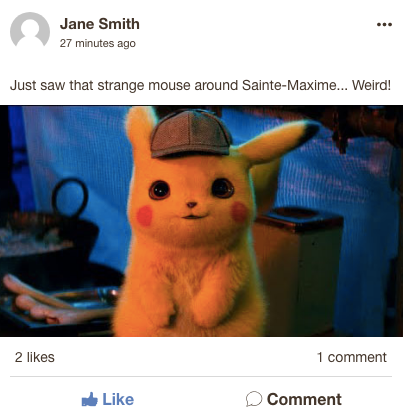Click Pikachu's black-tipped right ear
The image size is (403, 417).
click(280, 140)
